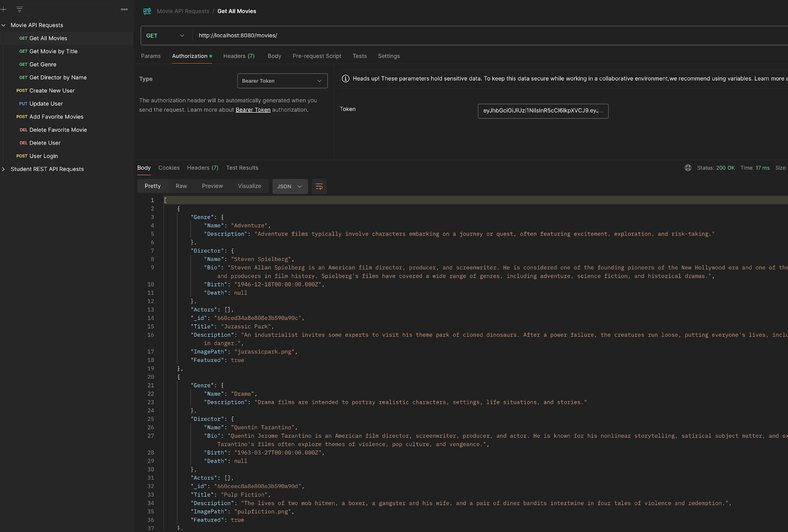Open the response Cookies tab
Viewport: 788px width, 532px height.
(169, 168)
